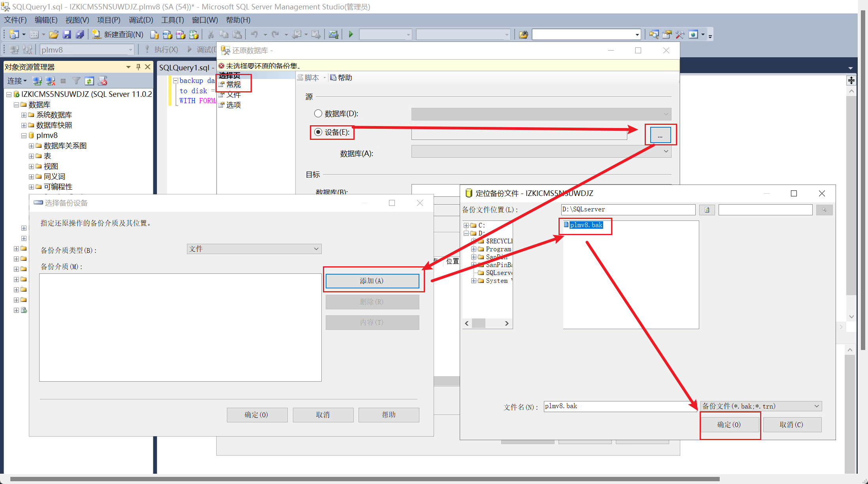The width and height of the screenshot is (868, 484).
Task: Open the plmv8 database selector dropdown
Action: pyautogui.click(x=87, y=50)
